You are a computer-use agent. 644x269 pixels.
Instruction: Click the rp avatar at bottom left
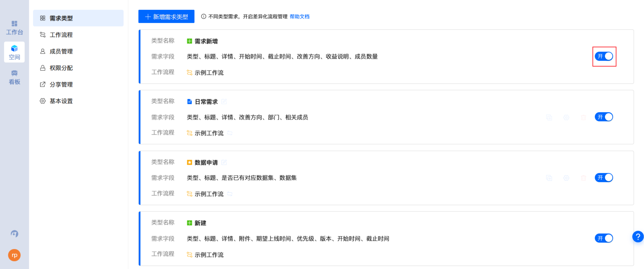click(x=14, y=255)
